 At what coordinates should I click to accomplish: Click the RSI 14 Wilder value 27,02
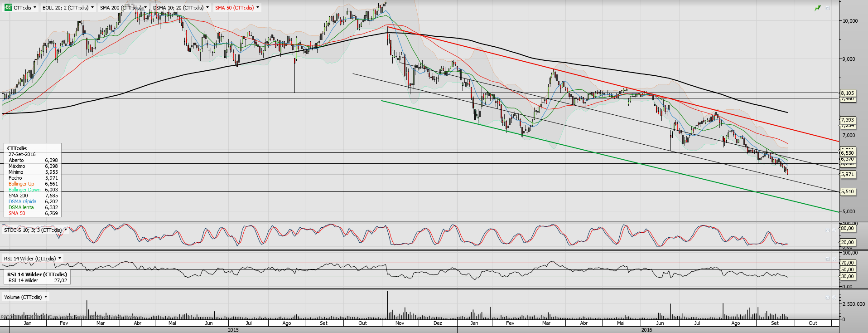(x=61, y=280)
